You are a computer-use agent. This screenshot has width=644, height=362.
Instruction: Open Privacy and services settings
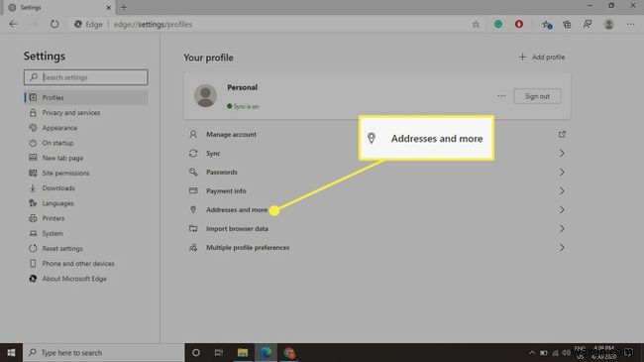(x=70, y=113)
